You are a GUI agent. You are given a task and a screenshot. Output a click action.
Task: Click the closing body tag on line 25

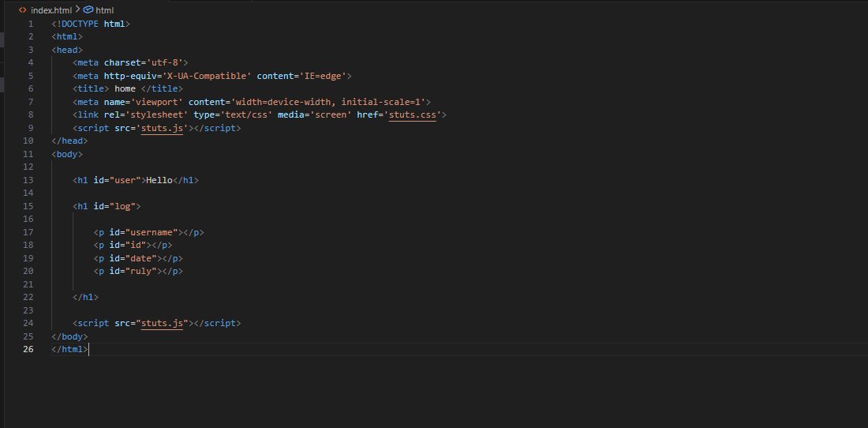click(x=69, y=336)
